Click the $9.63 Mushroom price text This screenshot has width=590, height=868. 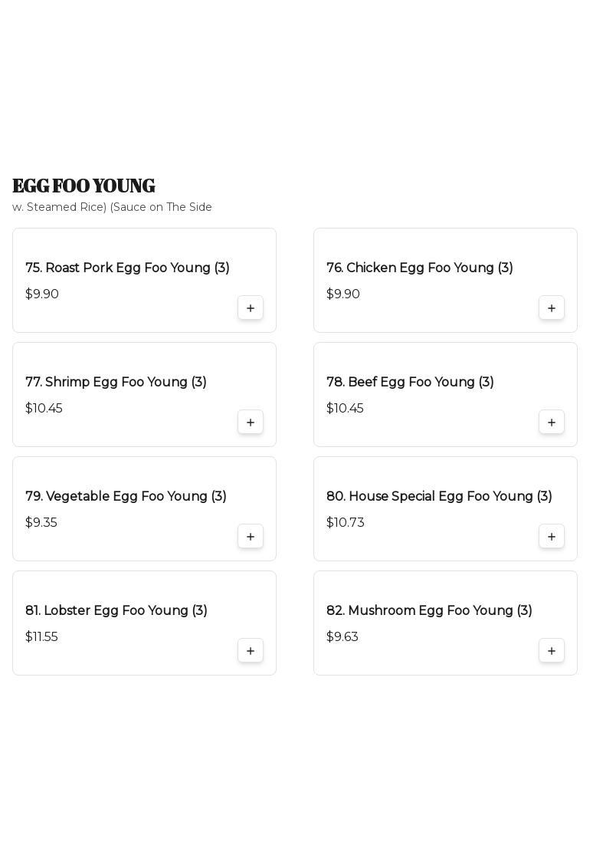pos(342,636)
